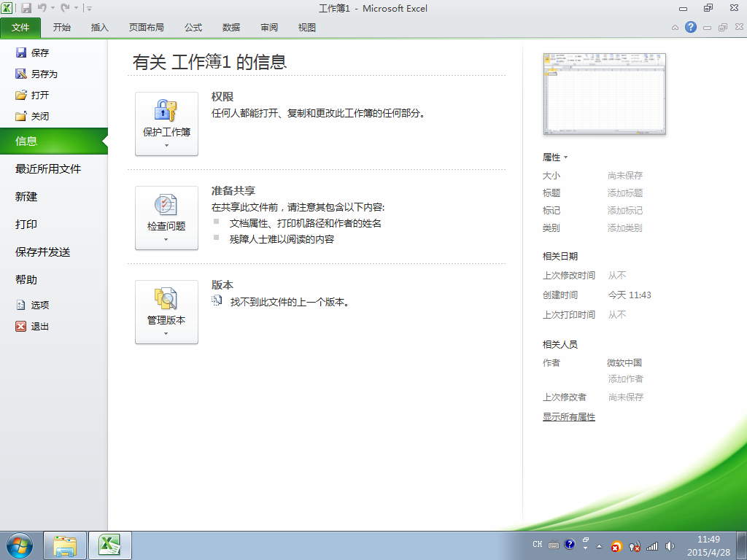Click the tray help question mark icon
747x560 pixels.
click(x=569, y=544)
